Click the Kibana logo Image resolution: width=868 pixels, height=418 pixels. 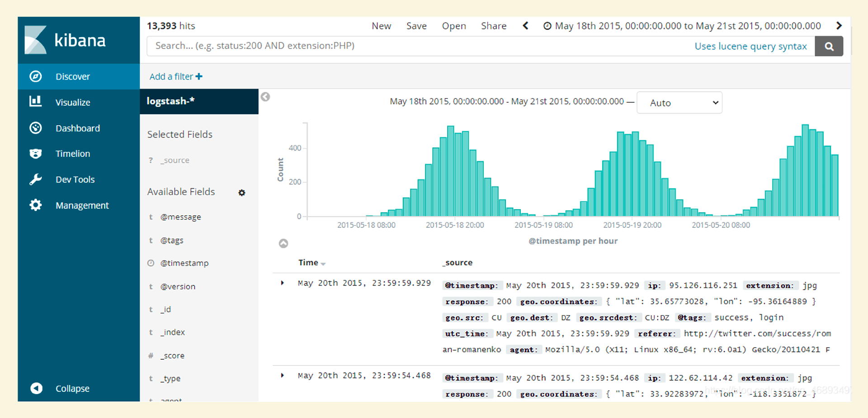(x=65, y=40)
